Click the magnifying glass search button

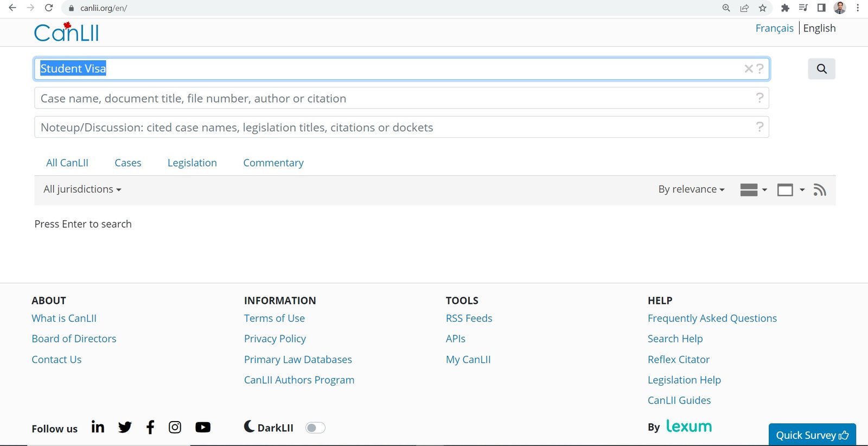click(821, 69)
